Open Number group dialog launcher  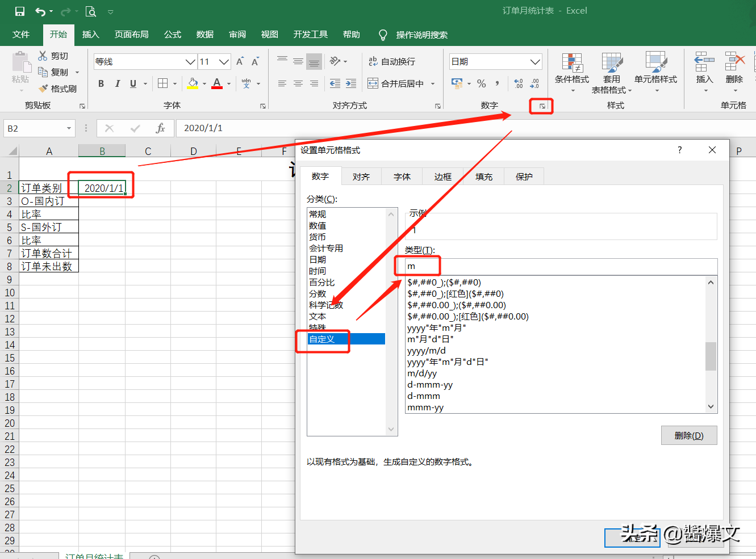[542, 106]
